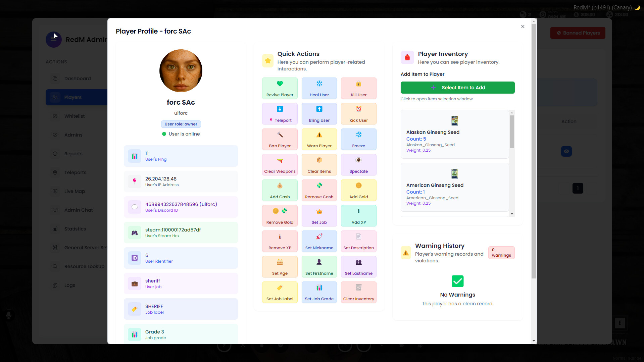
Task: Click the American Ginseng Seed item image
Action: [x=455, y=173]
